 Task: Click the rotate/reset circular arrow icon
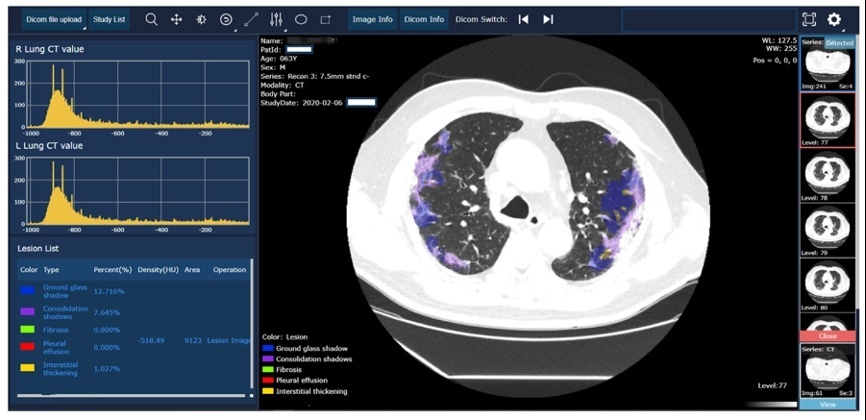click(226, 19)
